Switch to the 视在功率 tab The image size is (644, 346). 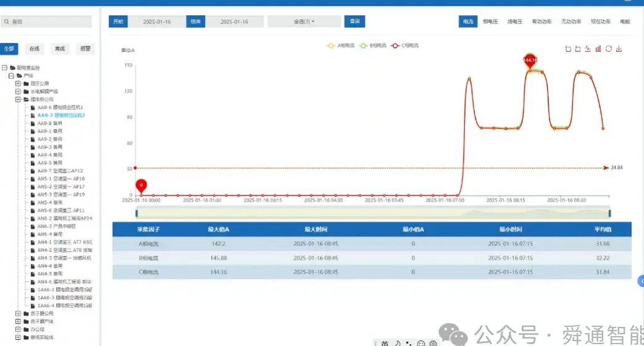tap(600, 22)
